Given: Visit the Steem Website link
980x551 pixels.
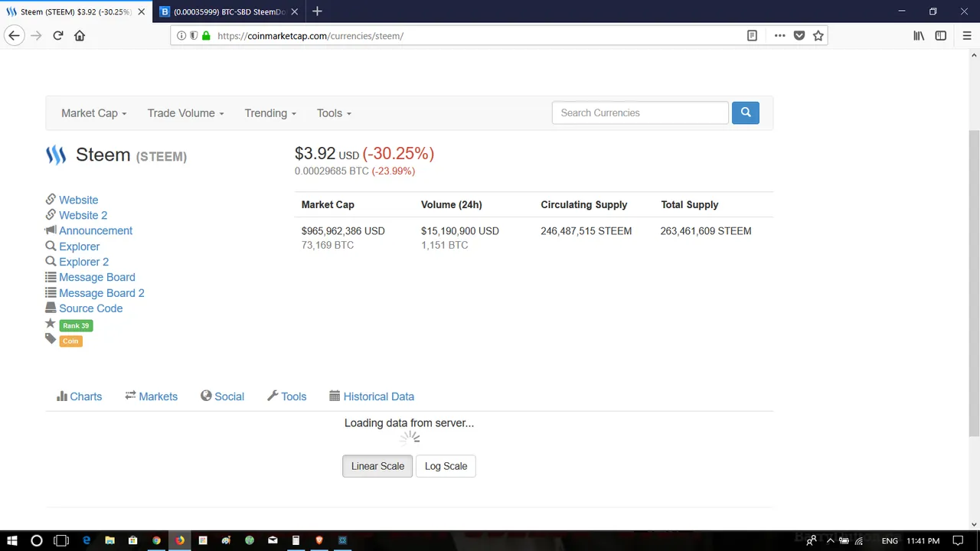Looking at the screenshot, I should tap(78, 200).
